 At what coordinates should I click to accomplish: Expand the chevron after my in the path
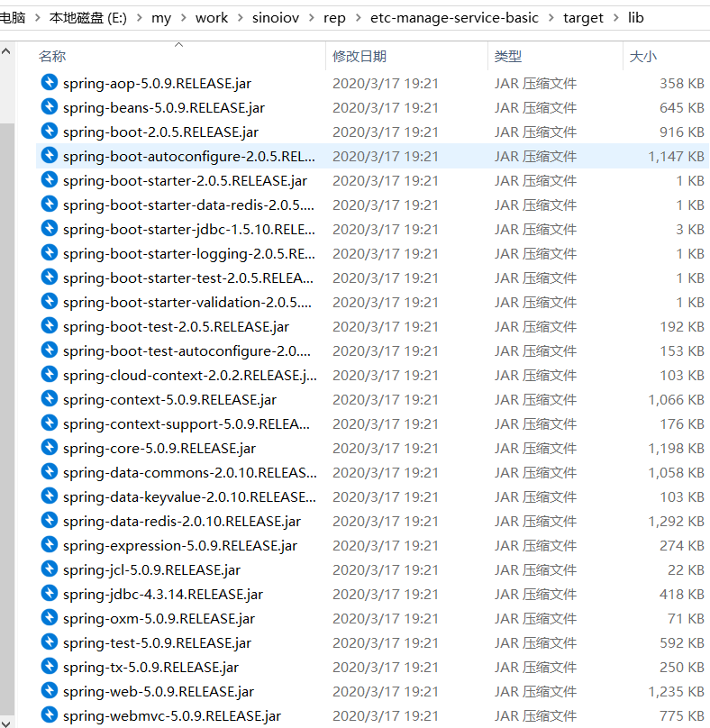184,18
